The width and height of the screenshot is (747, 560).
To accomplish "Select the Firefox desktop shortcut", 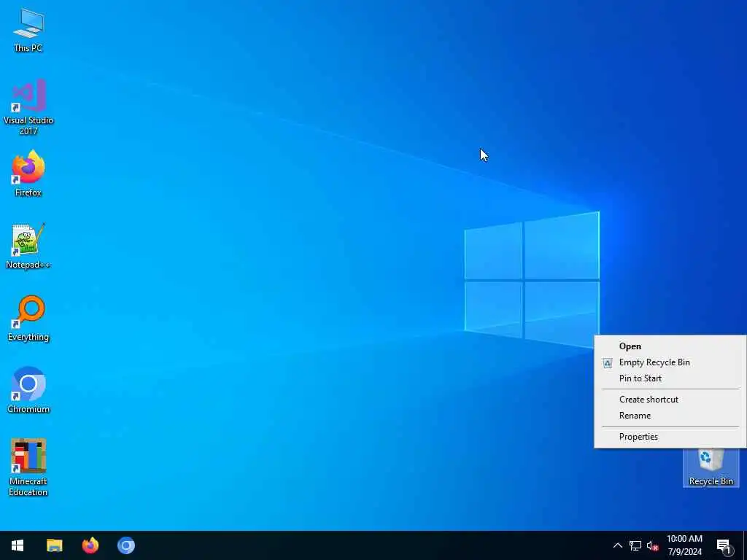I will (x=28, y=174).
